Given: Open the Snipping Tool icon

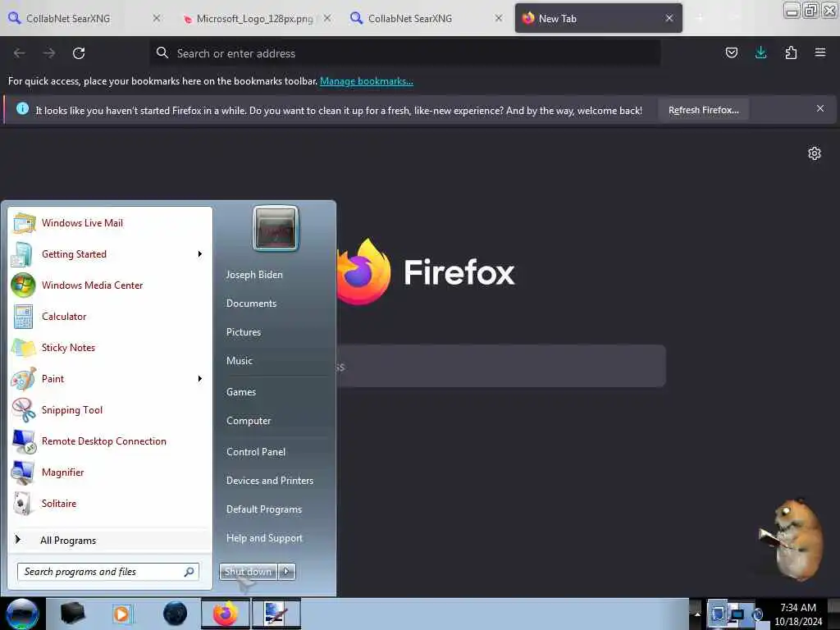Looking at the screenshot, I should [x=23, y=410].
